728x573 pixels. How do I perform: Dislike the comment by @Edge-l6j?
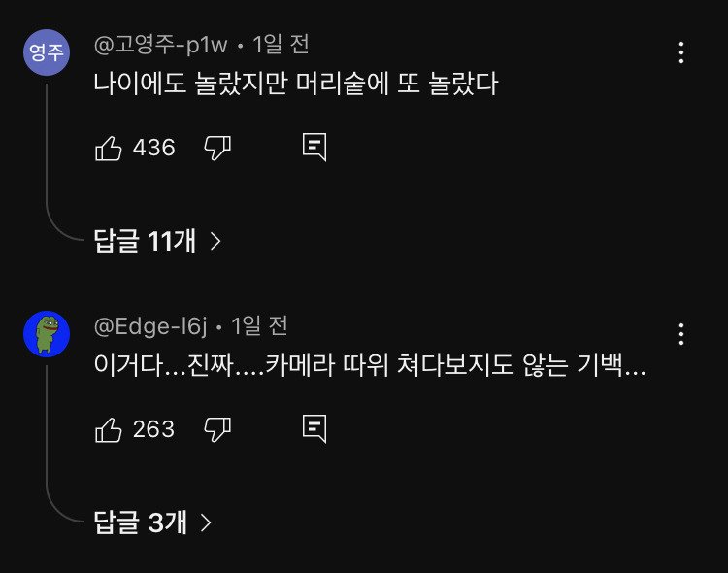click(x=216, y=429)
